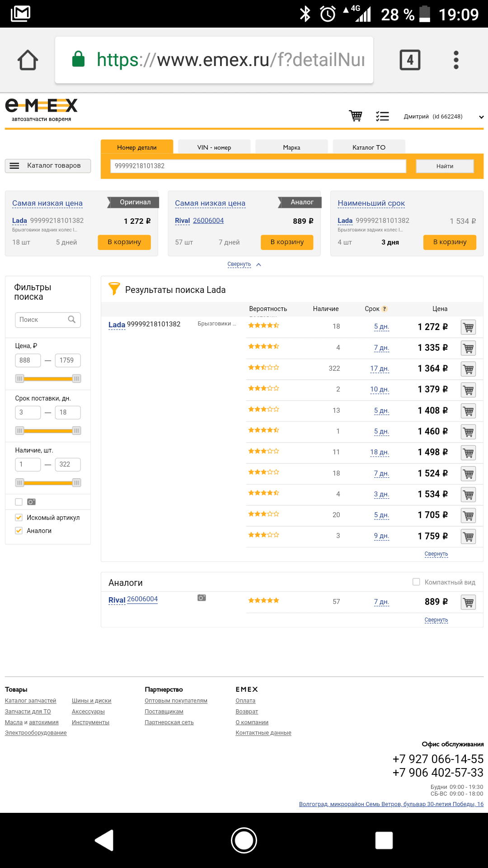Screen dimensions: 488x868
Task: Switch to the VIN - номер tab
Action: pos(214,147)
